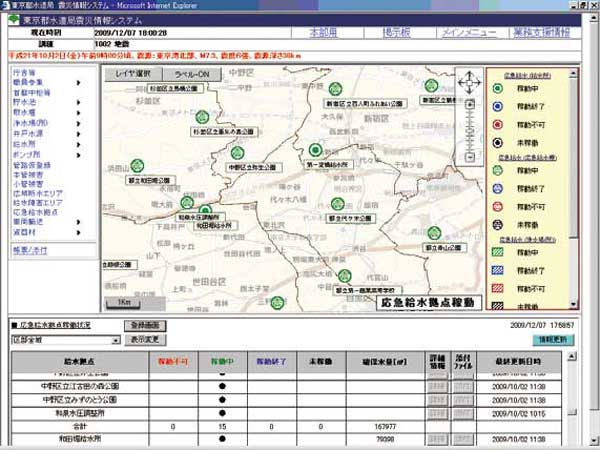This screenshot has width=600, height=450.
Task: Click the 表示変更 button
Action: tap(147, 340)
